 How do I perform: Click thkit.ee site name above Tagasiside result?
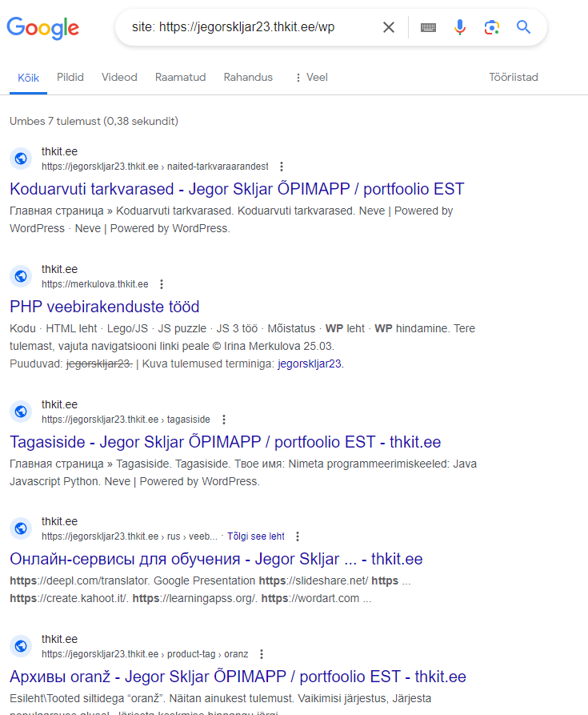59,404
